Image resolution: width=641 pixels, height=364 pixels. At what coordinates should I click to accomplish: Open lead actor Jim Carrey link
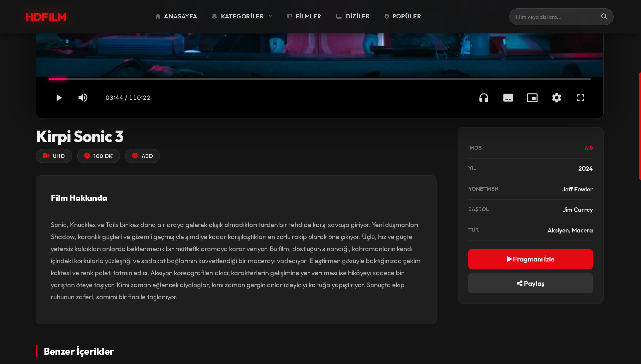click(x=578, y=210)
